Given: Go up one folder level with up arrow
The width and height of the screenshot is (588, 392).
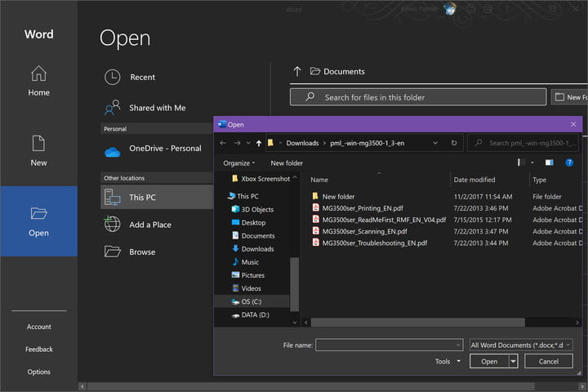Looking at the screenshot, I should [259, 143].
